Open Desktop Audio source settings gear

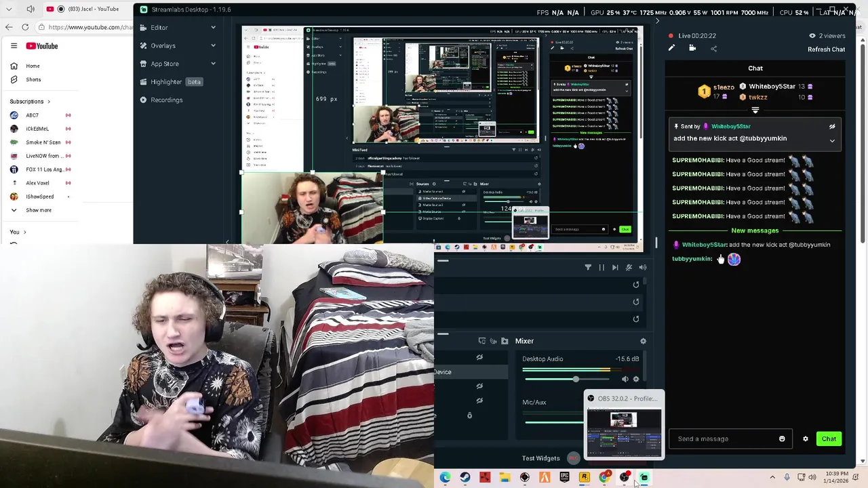pos(636,380)
